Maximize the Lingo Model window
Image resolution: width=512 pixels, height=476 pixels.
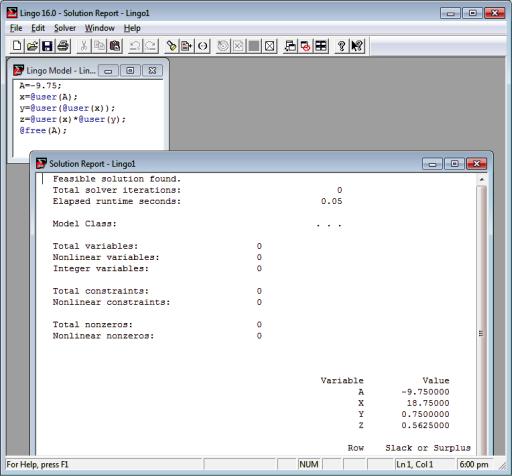(x=130, y=71)
